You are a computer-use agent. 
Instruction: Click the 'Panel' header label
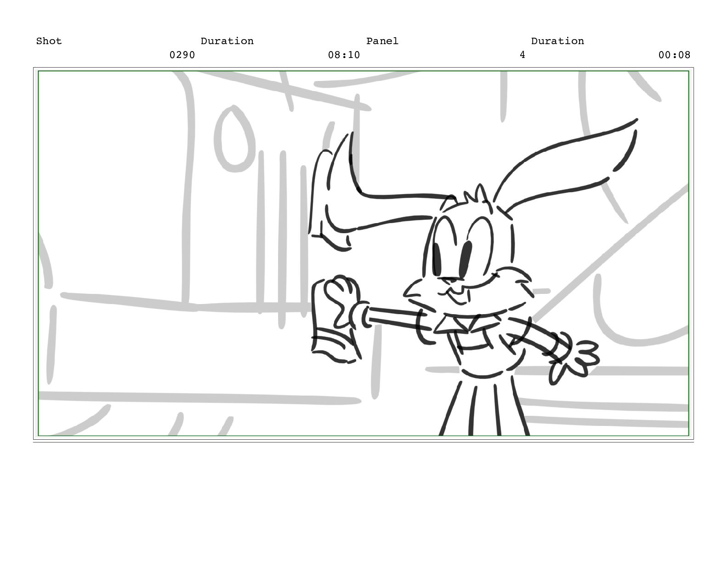(x=382, y=41)
